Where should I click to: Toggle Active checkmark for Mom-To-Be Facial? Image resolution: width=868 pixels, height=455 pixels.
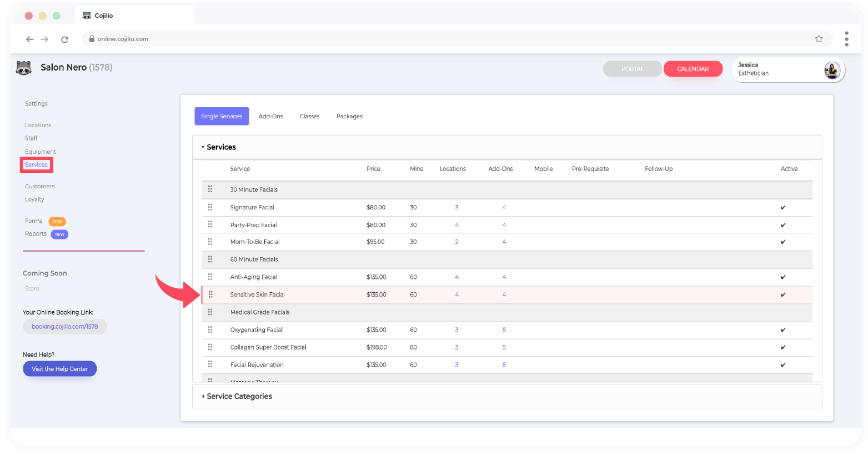783,242
